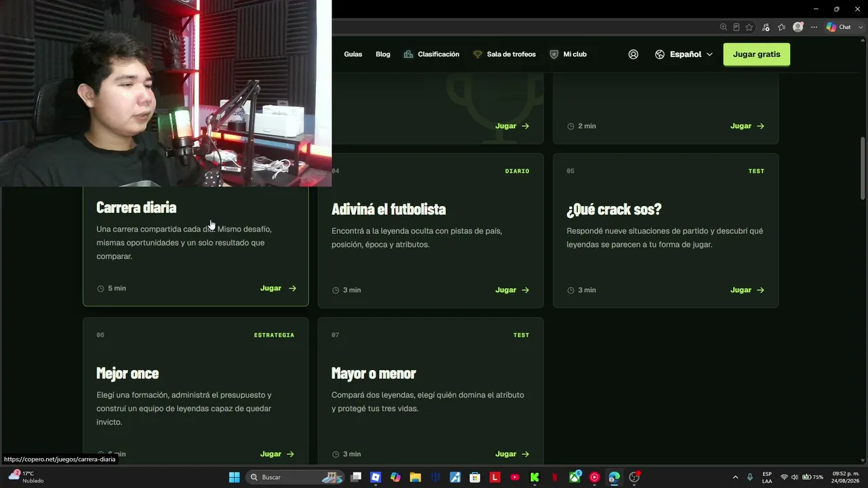Open Netflix from the taskbar
Viewport: 868px width, 488px height.
[x=555, y=477]
